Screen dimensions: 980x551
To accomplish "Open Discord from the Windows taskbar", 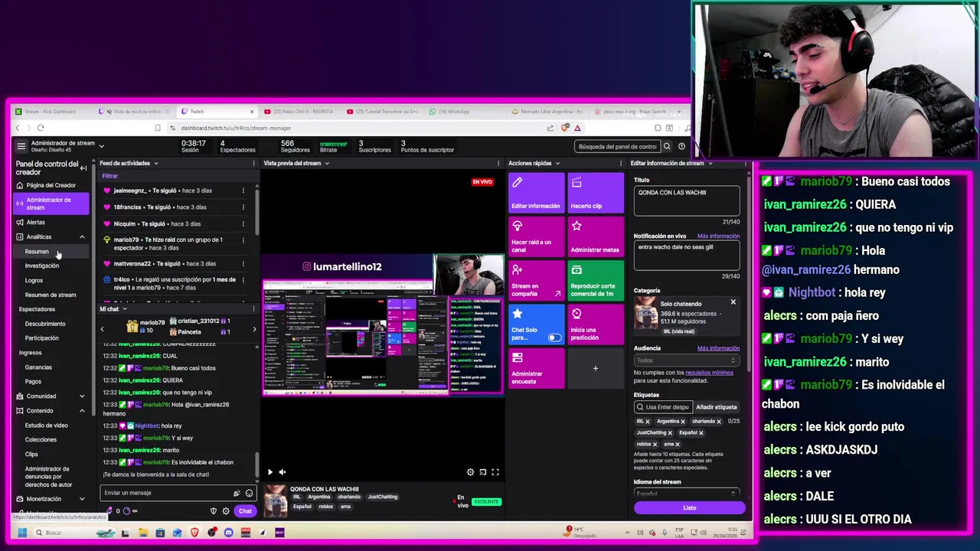I will pyautogui.click(x=228, y=533).
